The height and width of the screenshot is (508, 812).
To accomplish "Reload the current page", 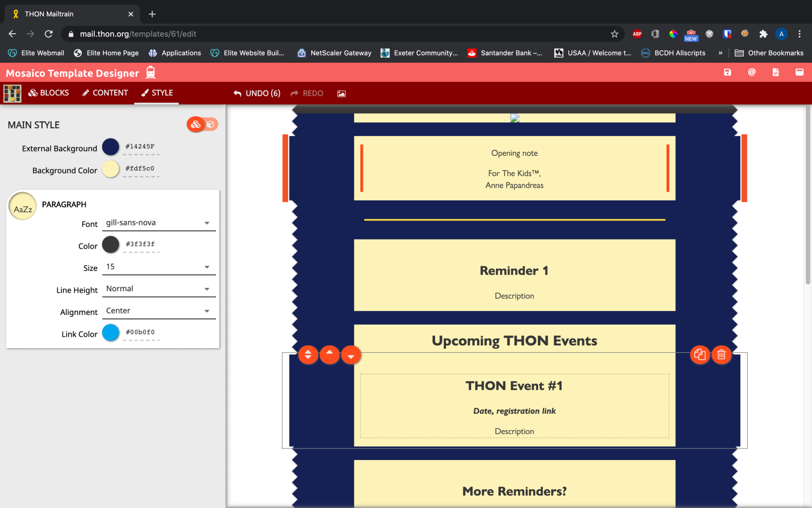I will [48, 34].
